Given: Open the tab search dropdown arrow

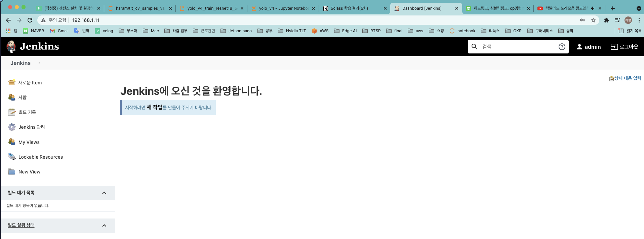Looking at the screenshot, I should tap(639, 8).
